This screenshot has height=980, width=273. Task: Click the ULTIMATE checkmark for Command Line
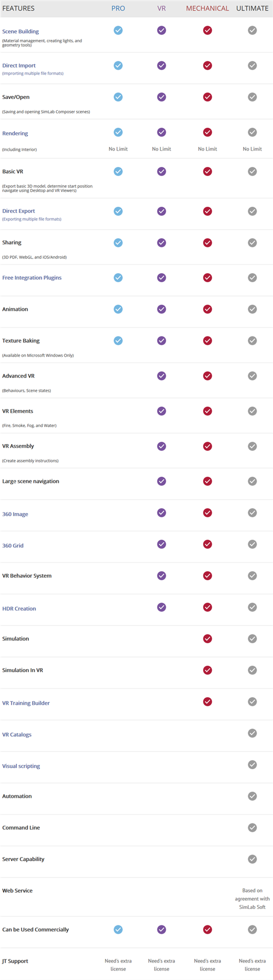(252, 827)
